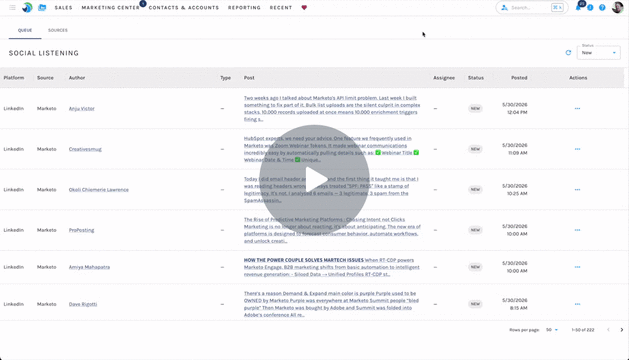Click the green and blue app logo

pyautogui.click(x=27, y=7)
